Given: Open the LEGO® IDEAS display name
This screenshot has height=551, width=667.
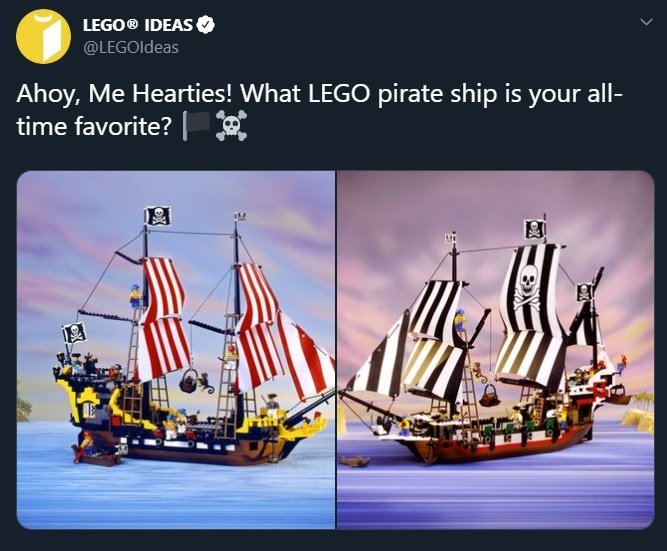Looking at the screenshot, I should [x=138, y=25].
